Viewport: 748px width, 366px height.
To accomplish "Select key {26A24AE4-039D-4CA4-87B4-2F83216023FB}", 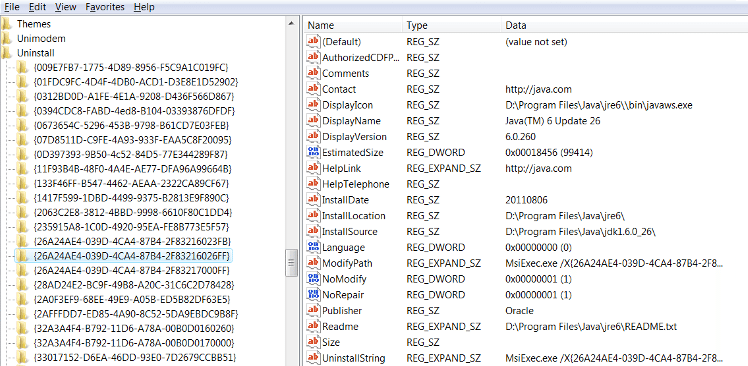I will tap(133, 241).
